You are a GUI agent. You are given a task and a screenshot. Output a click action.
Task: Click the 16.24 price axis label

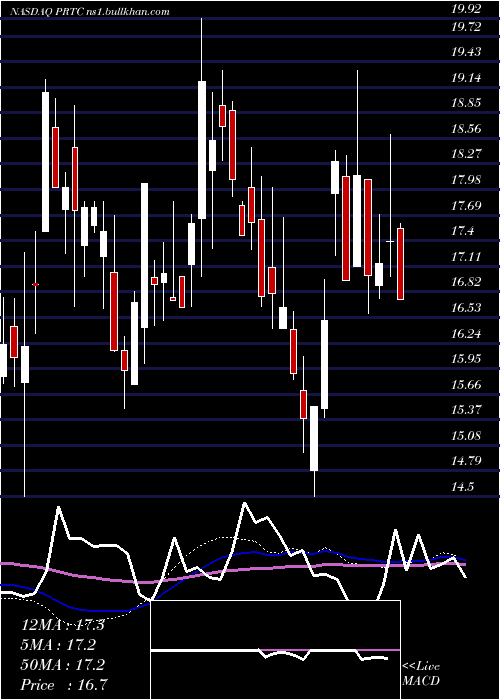tap(467, 334)
